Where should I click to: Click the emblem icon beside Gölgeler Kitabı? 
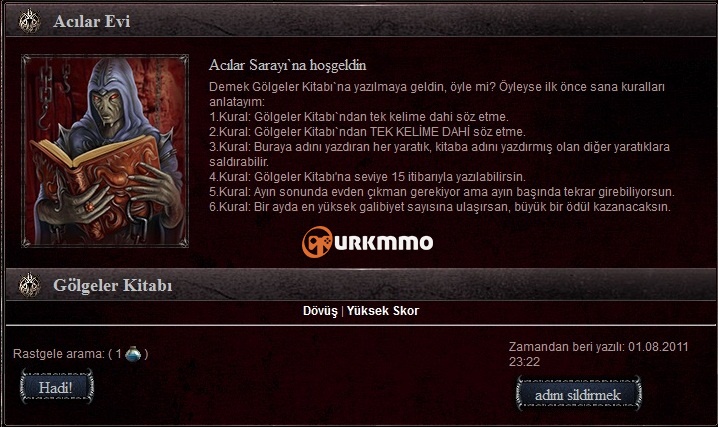pyautogui.click(x=29, y=285)
